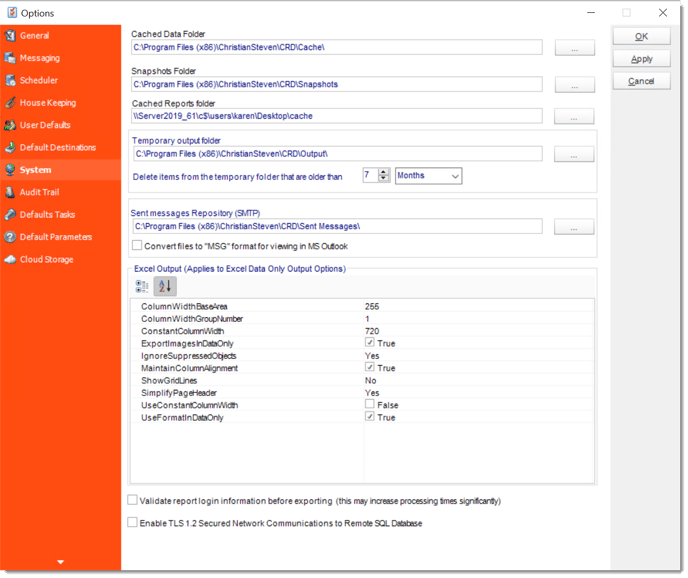
Task: Open the Default Destinations icon
Action: coord(10,147)
